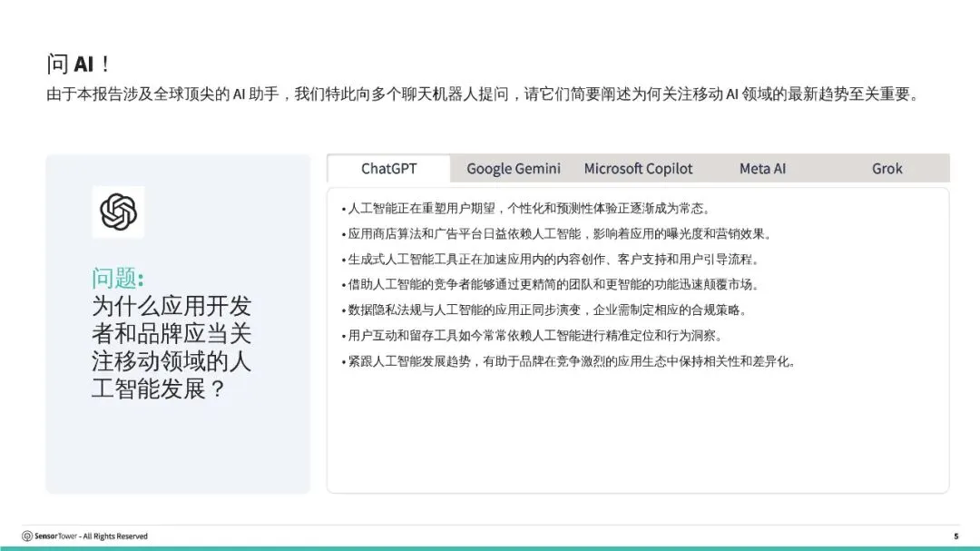Click bullet '应用商店算法和广告平台日益依赖人工智能'
Viewport: 980px width, 551px height.
[x=556, y=234]
